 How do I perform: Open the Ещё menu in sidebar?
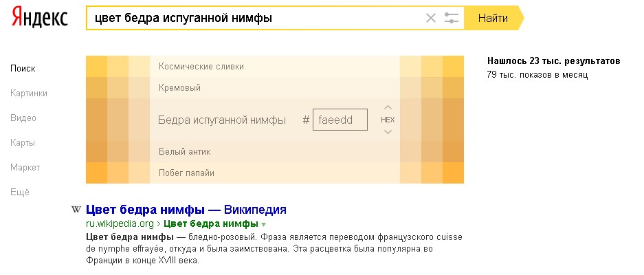[19, 192]
